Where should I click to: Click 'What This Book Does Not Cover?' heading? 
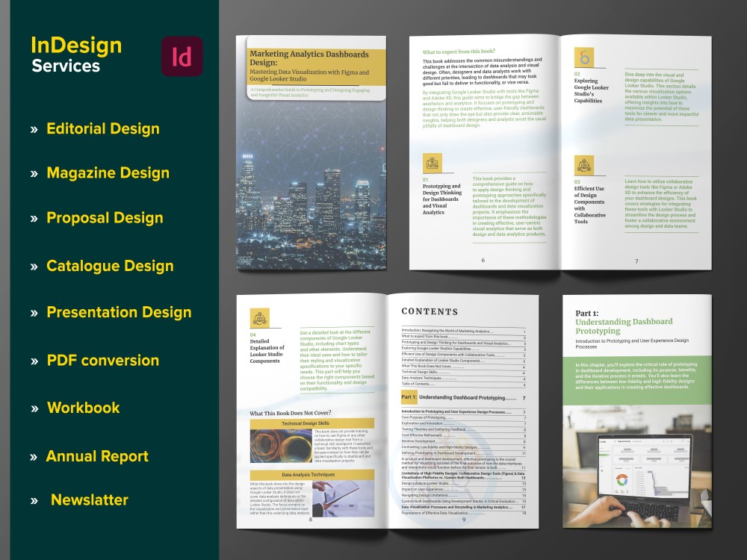290,413
